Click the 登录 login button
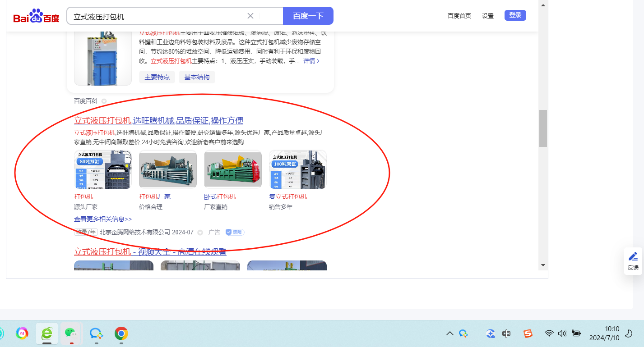Screen dimensions: 644x347 point(515,15)
